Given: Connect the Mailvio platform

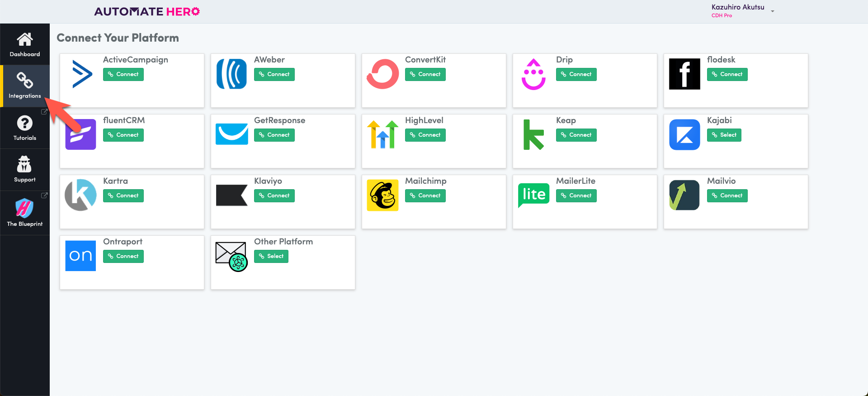Looking at the screenshot, I should pos(727,196).
